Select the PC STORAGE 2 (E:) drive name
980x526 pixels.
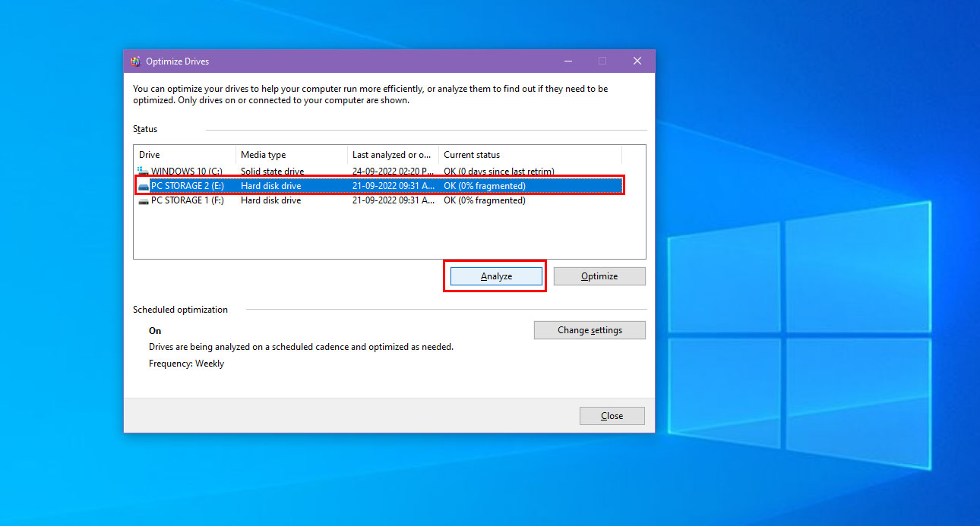click(x=188, y=186)
